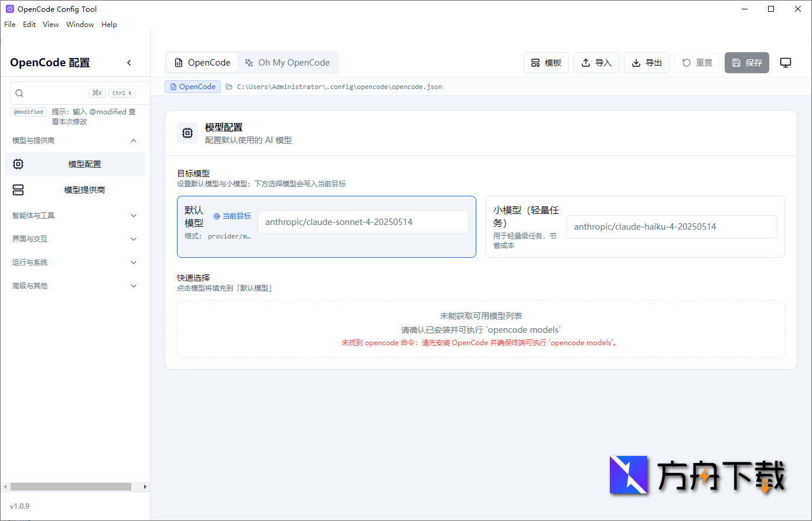Click the OpenCode badge in the breadcrumb
Viewport: 812px width, 521px height.
click(x=192, y=86)
